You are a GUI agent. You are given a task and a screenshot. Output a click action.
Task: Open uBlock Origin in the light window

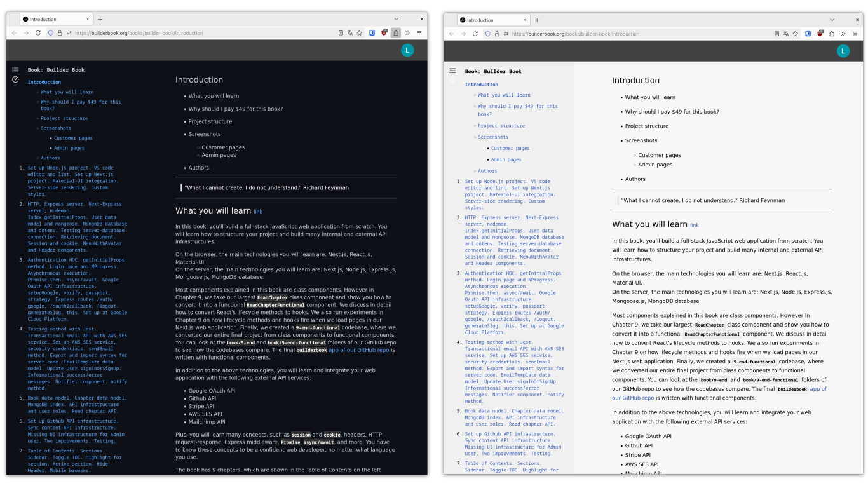pyautogui.click(x=820, y=33)
